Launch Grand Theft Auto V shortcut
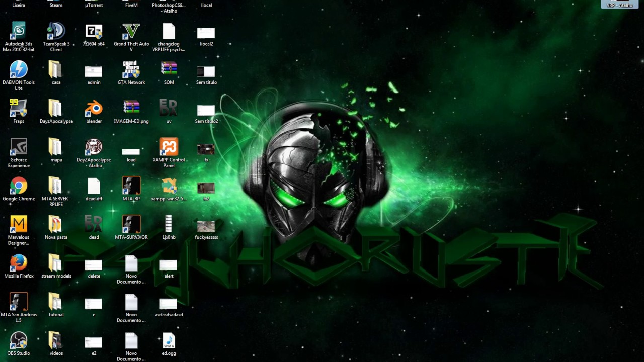Image resolution: width=644 pixels, height=362 pixels. pyautogui.click(x=131, y=31)
